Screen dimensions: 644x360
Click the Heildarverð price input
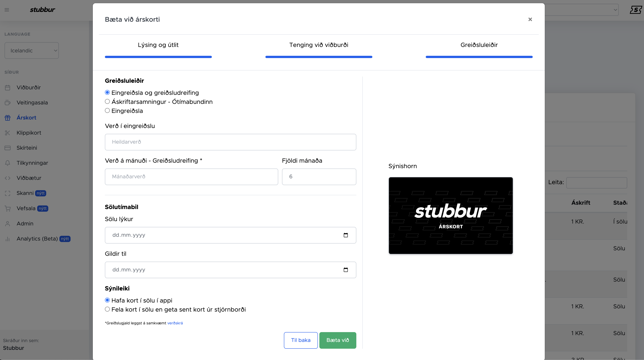click(x=230, y=142)
